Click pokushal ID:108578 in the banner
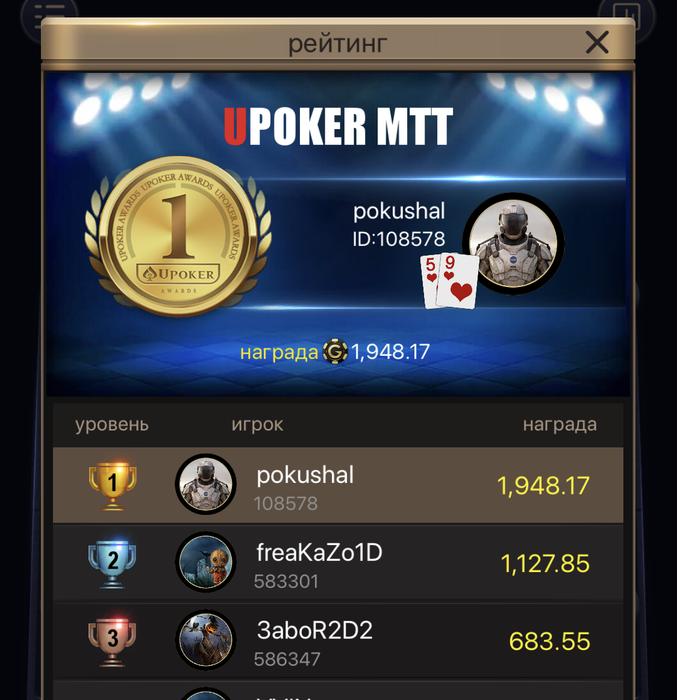Screen dimensions: 677x700 [x=399, y=225]
